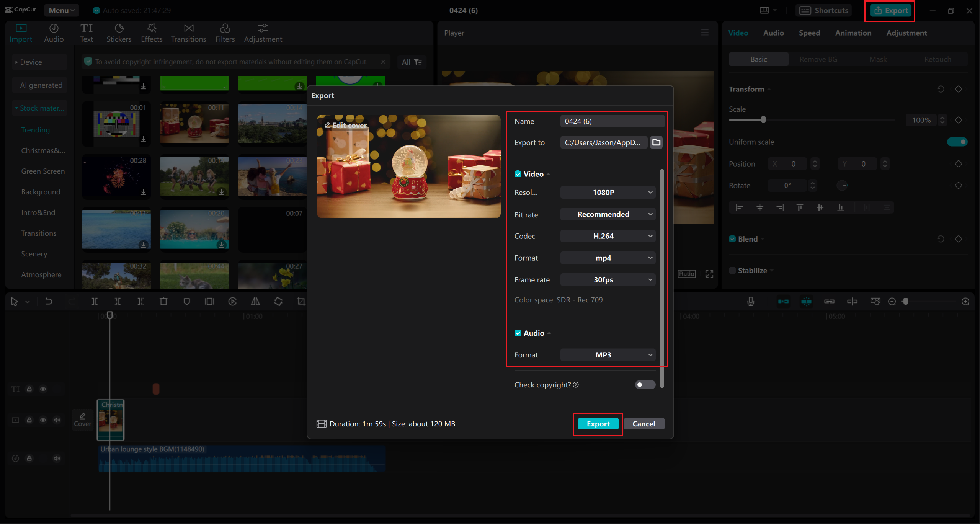This screenshot has width=980, height=524.
Task: Click the timeline zoom in magnifier icon
Action: [965, 302]
